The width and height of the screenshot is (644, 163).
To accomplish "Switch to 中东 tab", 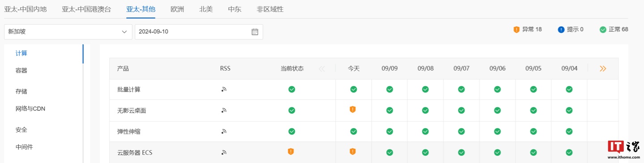I will coord(235,9).
